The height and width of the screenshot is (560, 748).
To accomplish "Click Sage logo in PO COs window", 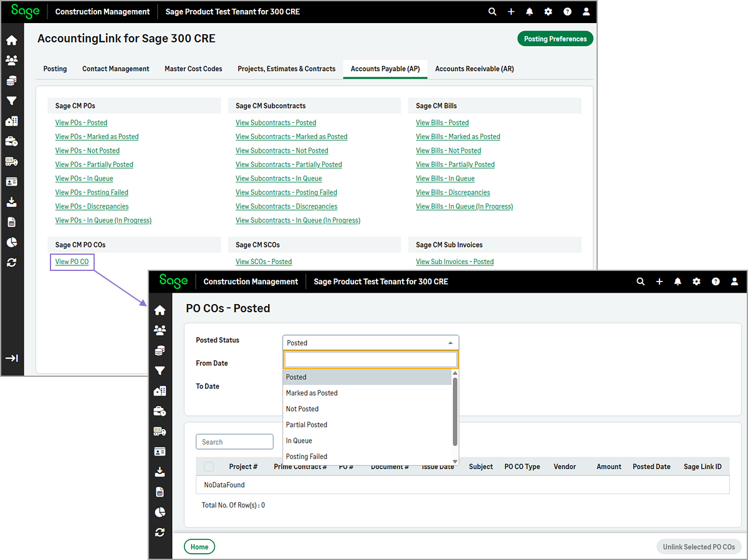I will (x=173, y=281).
